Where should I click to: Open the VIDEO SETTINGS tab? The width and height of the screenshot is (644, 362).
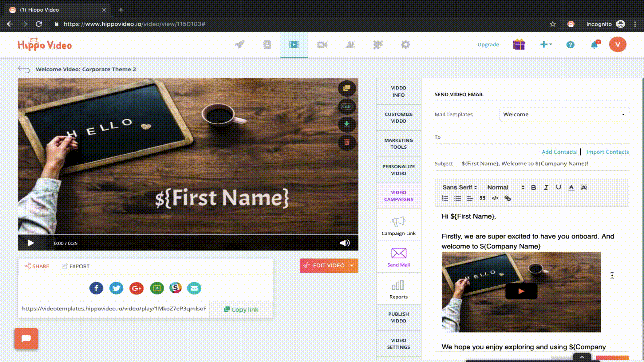[x=398, y=344]
